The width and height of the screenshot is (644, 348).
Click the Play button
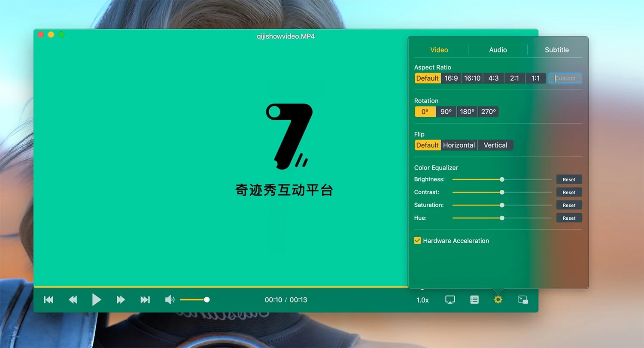point(97,300)
